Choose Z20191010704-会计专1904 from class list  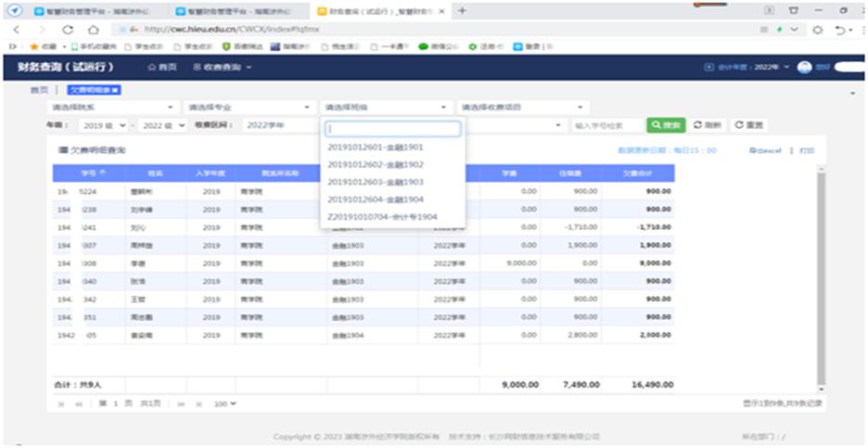393,216
